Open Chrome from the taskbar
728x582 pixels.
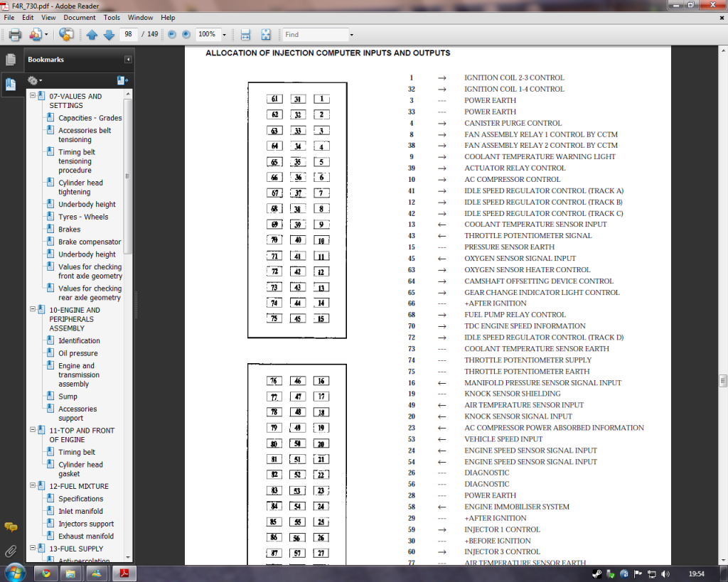click(46, 573)
